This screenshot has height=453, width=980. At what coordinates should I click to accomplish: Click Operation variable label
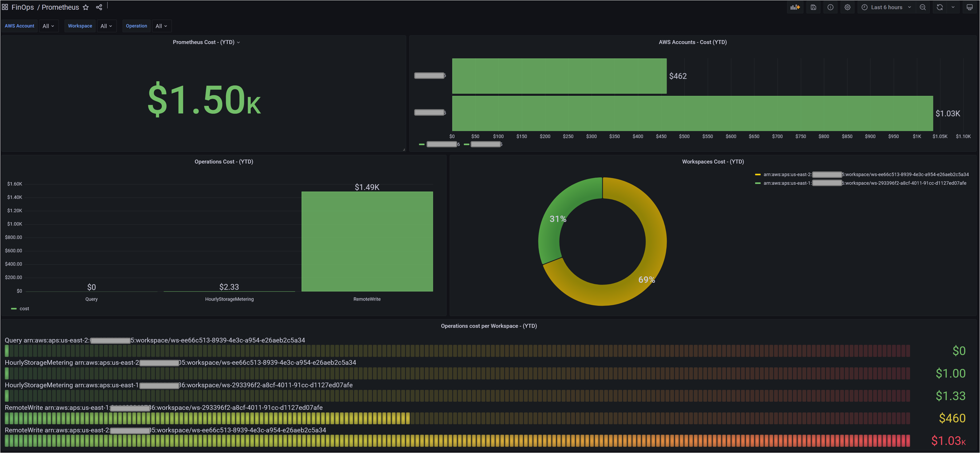tap(136, 26)
